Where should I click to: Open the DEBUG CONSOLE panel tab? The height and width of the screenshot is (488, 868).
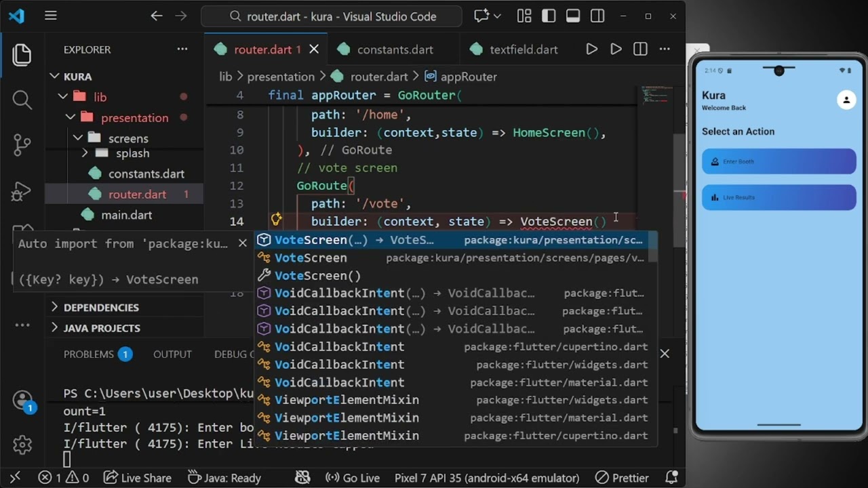[x=234, y=354]
